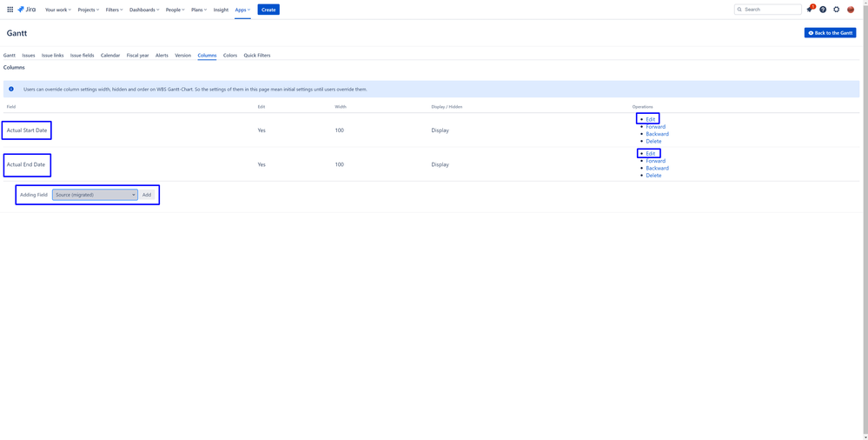
Task: Switch to Issue links tab
Action: click(53, 56)
